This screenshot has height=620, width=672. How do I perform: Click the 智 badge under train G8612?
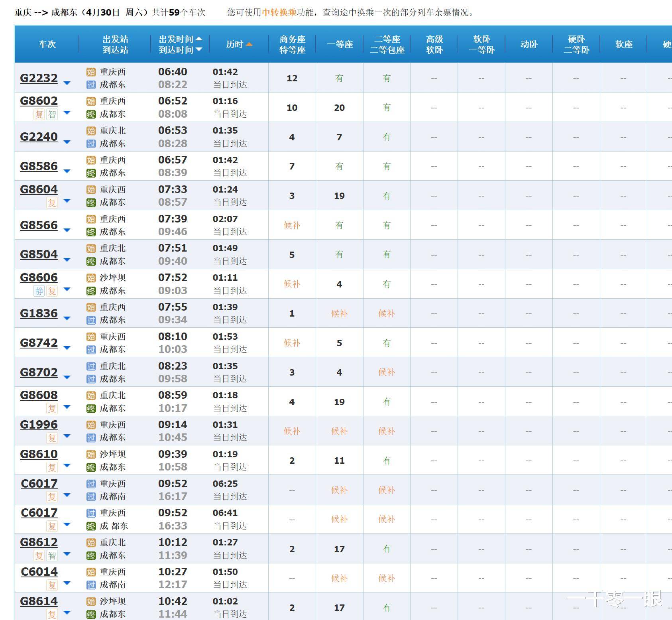click(x=52, y=556)
